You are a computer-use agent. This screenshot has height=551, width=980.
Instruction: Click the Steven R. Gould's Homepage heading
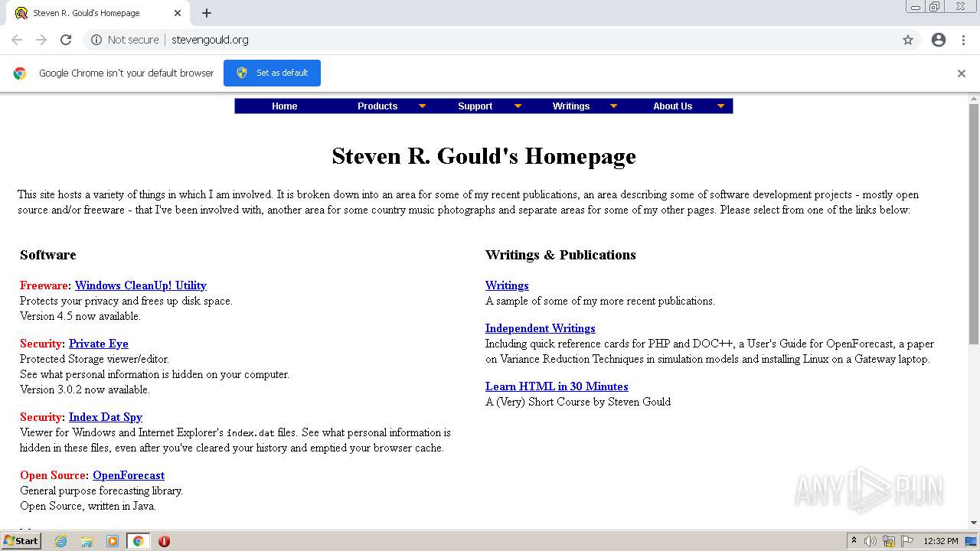484,156
